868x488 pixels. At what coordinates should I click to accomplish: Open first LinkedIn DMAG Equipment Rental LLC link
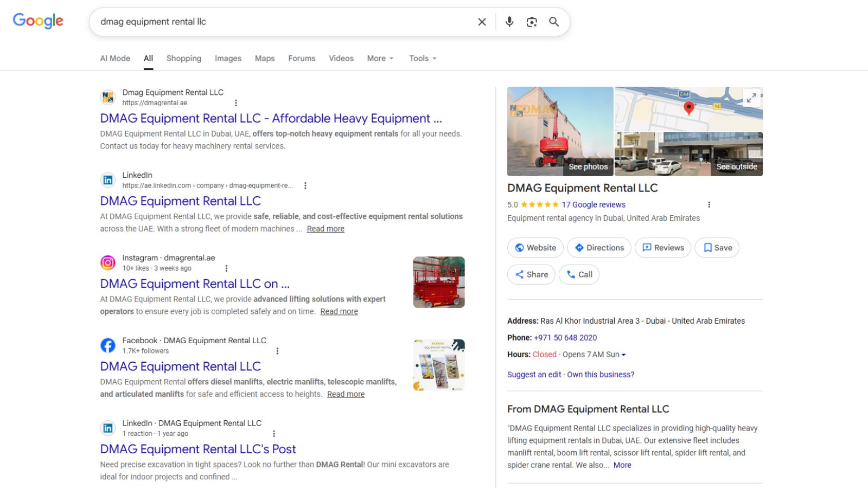click(x=181, y=201)
